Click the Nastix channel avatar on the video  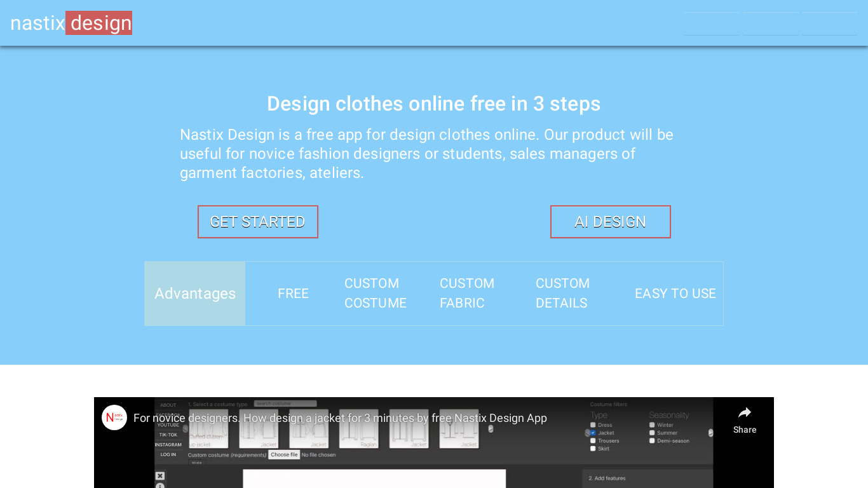coord(114,417)
